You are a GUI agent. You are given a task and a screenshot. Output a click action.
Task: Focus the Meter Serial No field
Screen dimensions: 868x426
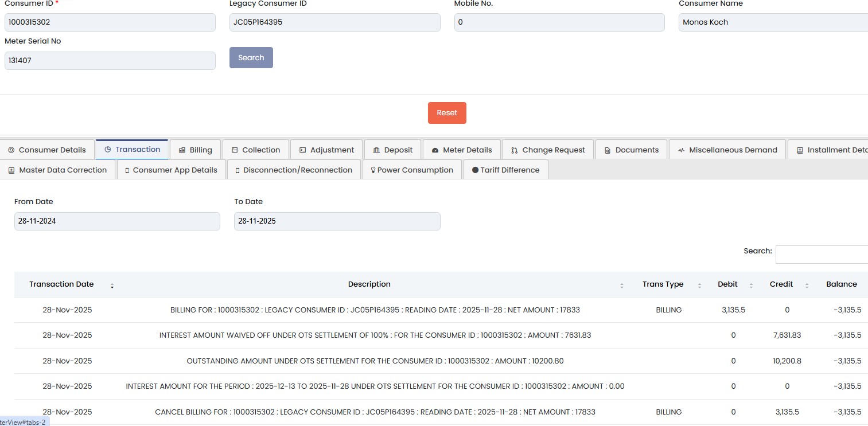[110, 61]
